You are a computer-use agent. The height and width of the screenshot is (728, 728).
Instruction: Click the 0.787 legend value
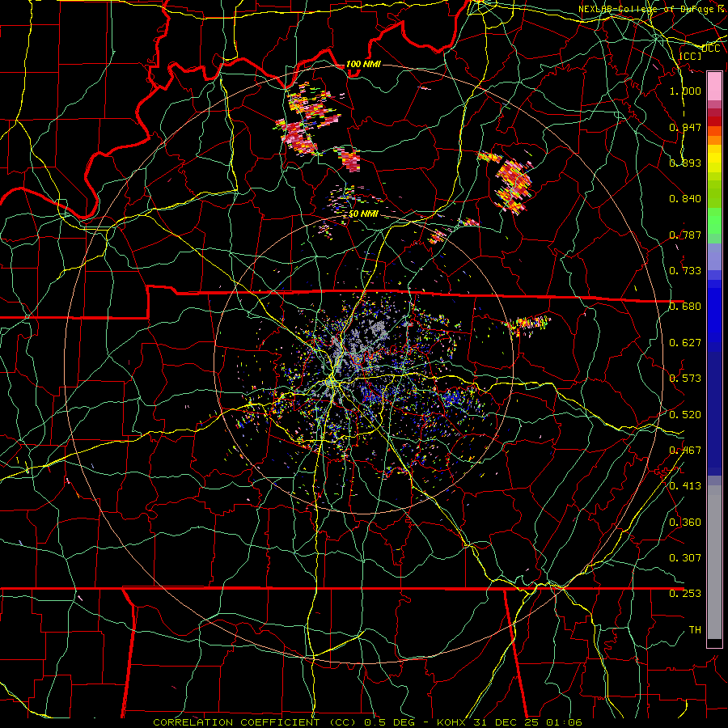(685, 235)
